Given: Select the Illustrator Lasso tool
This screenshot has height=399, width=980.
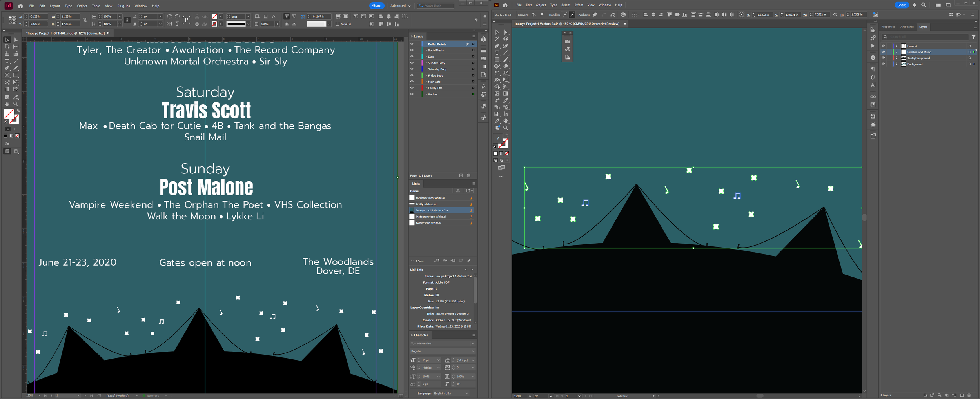Looking at the screenshot, I should coord(506,39).
